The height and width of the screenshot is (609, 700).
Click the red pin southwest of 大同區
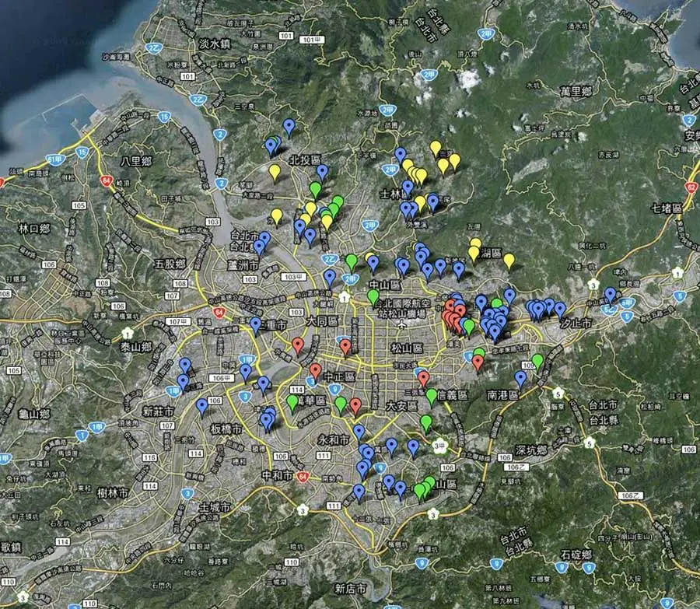pos(298,345)
